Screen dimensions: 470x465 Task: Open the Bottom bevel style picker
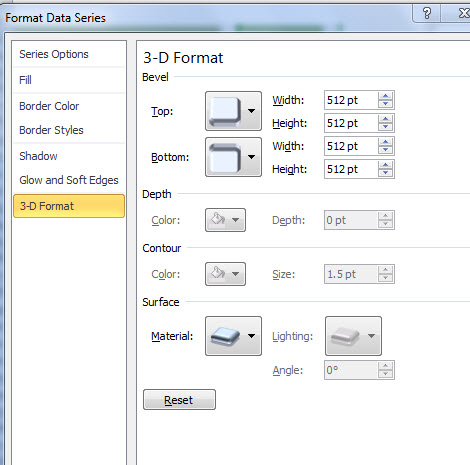pos(233,157)
